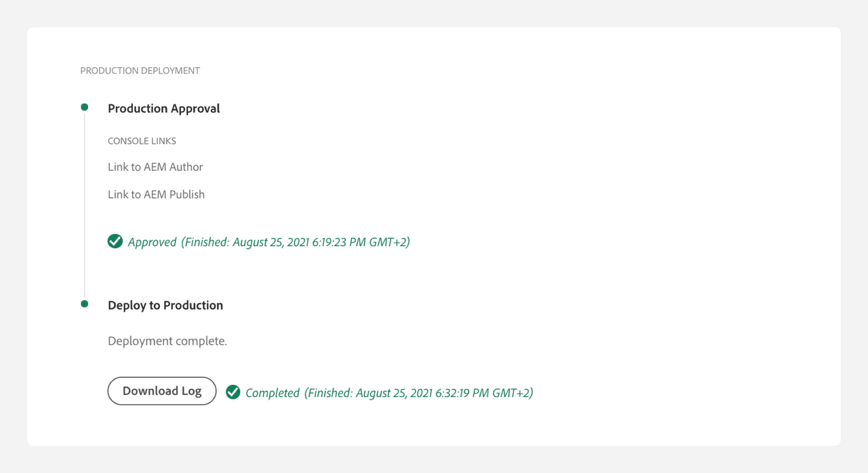Click the Deployment complete message

pyautogui.click(x=167, y=341)
